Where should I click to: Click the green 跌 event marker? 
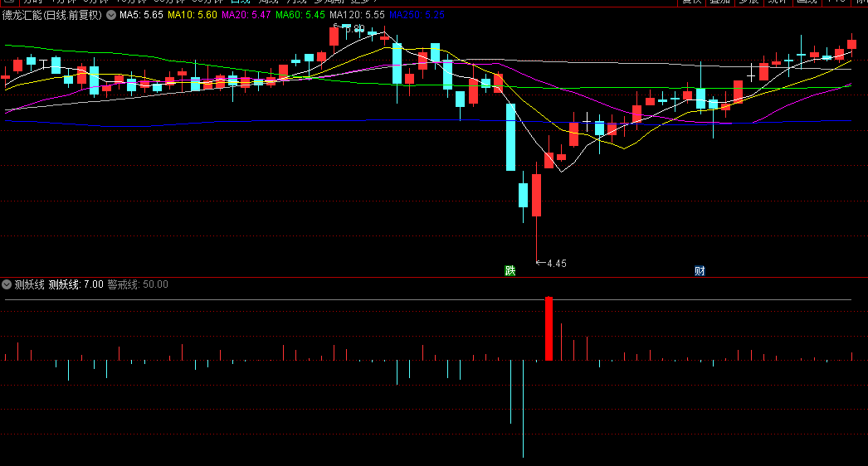pos(510,270)
